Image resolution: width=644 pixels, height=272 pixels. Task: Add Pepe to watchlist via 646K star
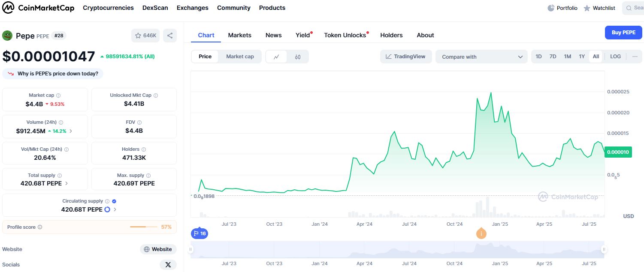[145, 36]
